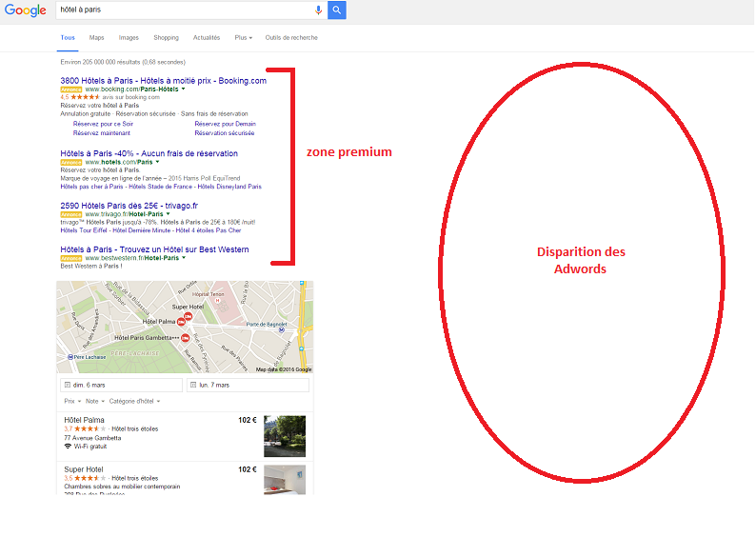Screen dimensions: 756x537
Task: Switch to the Maps tab
Action: (x=96, y=37)
